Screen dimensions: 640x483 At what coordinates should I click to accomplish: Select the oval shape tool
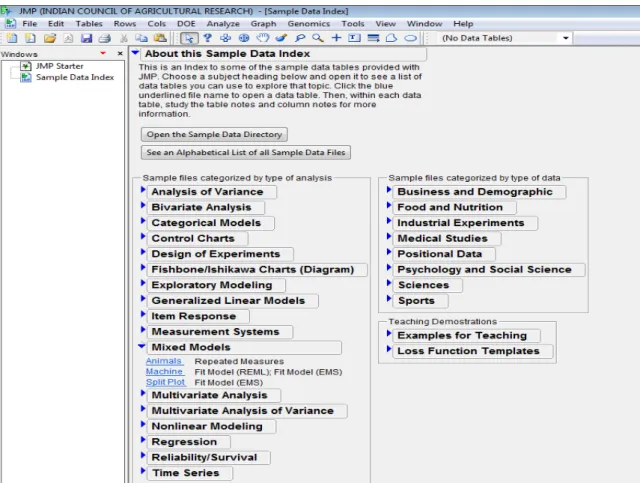[410, 38]
